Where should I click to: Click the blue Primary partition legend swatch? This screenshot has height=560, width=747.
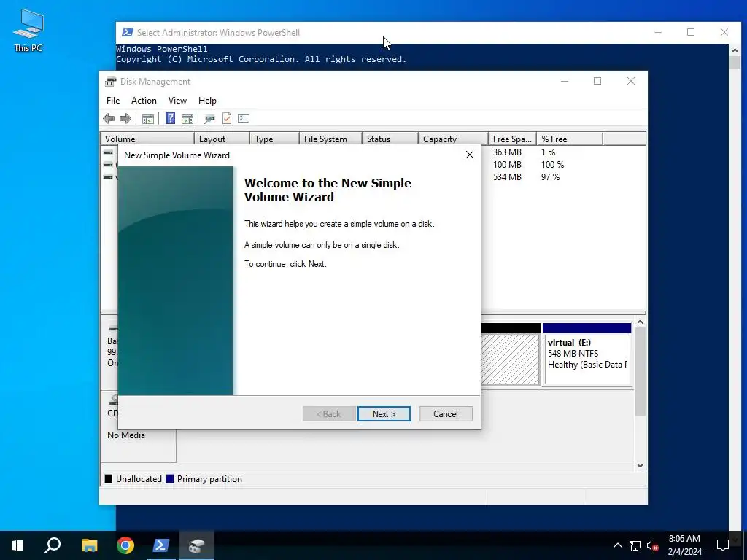tap(169, 479)
